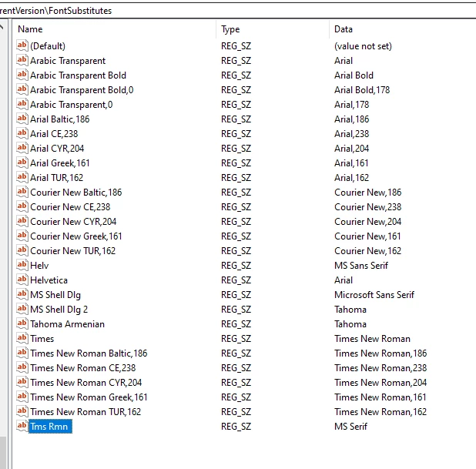
Task: Click the icon beside Times New Roman CE,238
Action: click(x=22, y=367)
